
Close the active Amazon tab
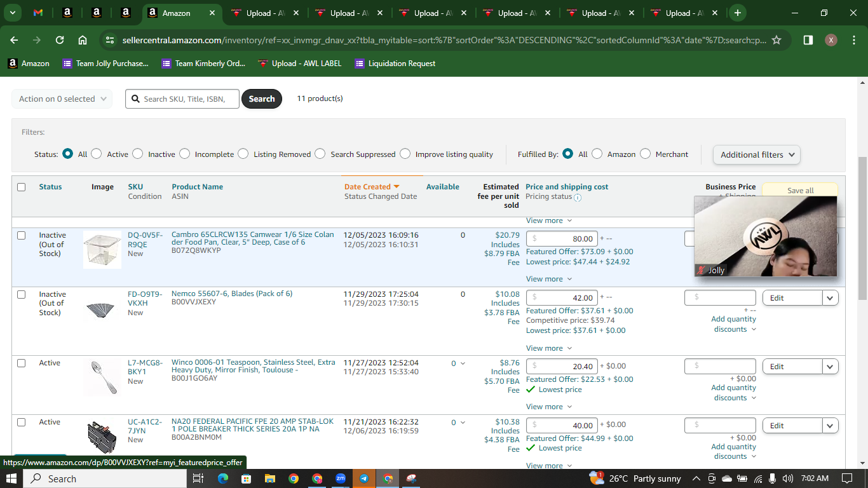coord(212,13)
